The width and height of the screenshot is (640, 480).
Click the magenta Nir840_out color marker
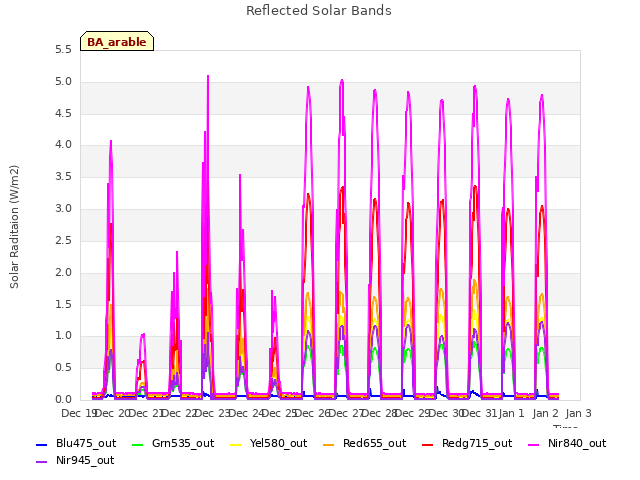click(x=533, y=444)
